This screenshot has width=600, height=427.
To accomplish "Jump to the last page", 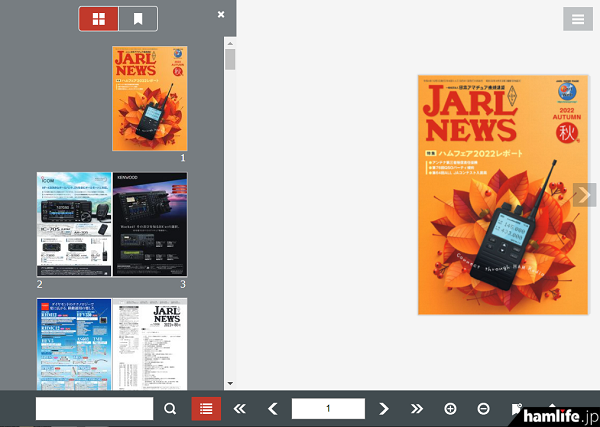I will click(x=417, y=408).
